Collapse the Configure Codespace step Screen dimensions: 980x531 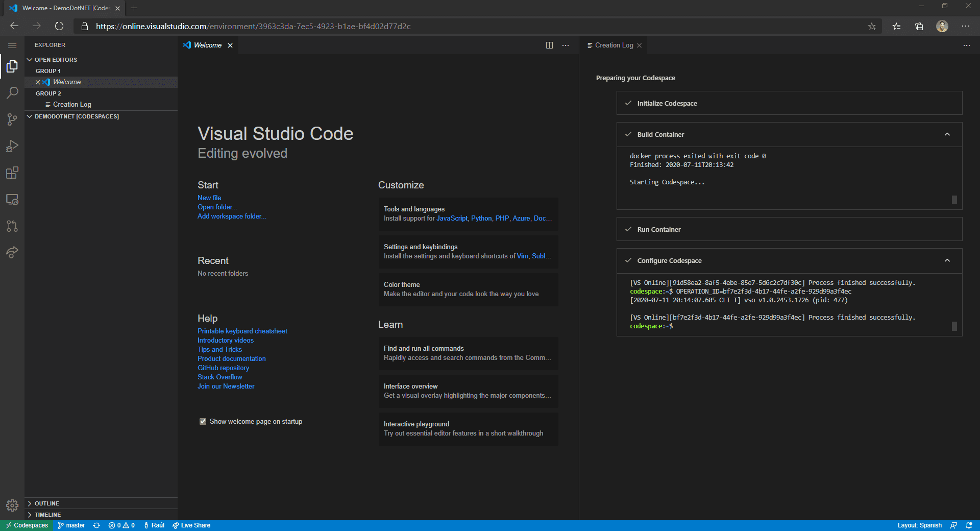[x=947, y=260]
